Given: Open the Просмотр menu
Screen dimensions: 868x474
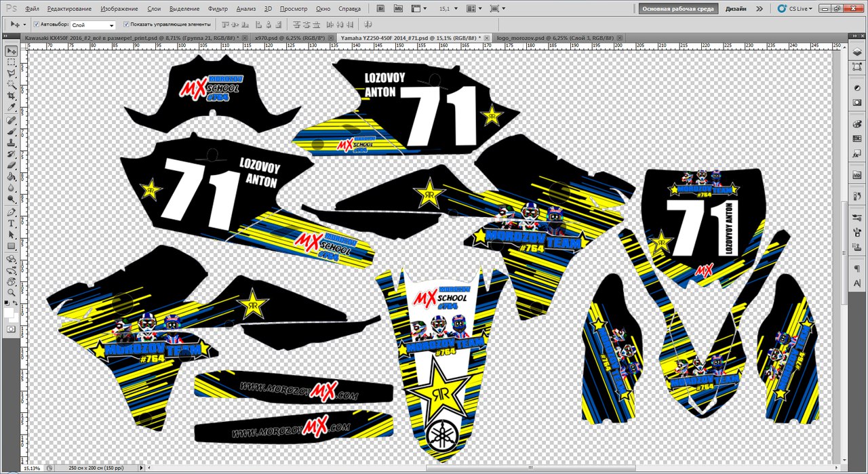Looking at the screenshot, I should [294, 9].
